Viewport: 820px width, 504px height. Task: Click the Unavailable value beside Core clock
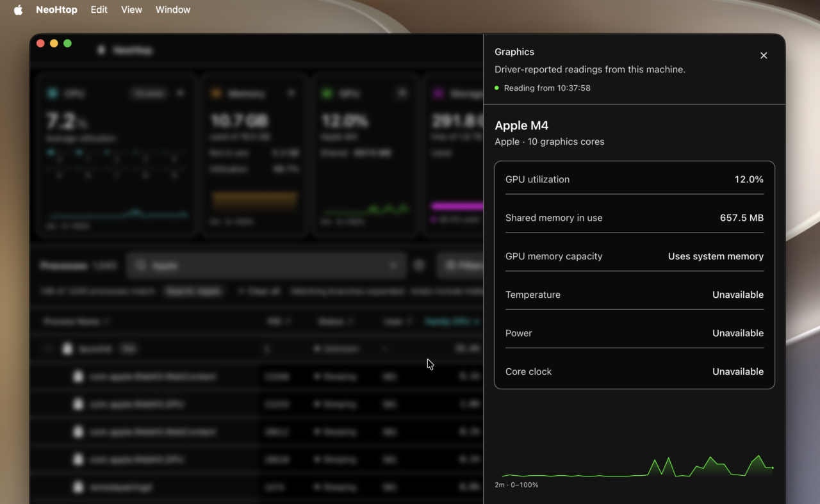point(738,371)
